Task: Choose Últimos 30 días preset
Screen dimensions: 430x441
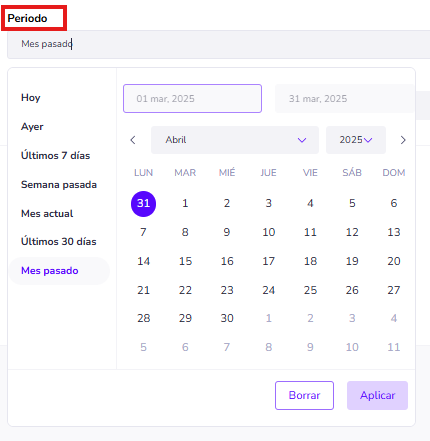Action: (58, 241)
